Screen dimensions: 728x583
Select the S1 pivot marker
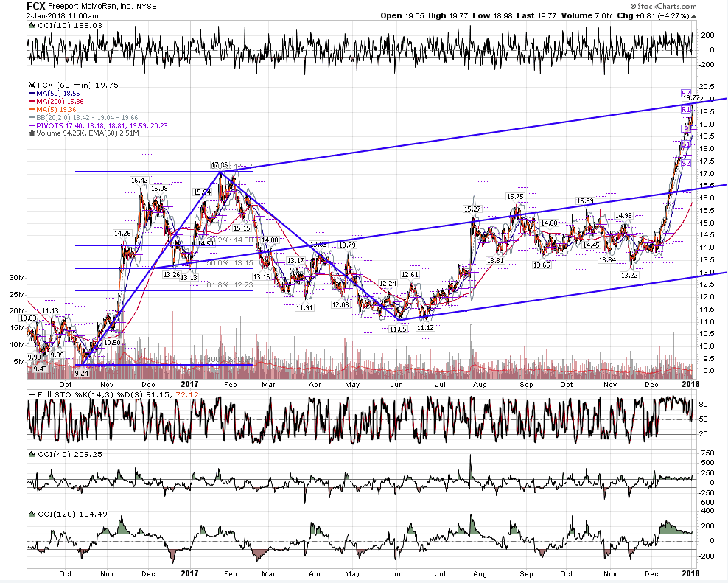tap(686, 145)
